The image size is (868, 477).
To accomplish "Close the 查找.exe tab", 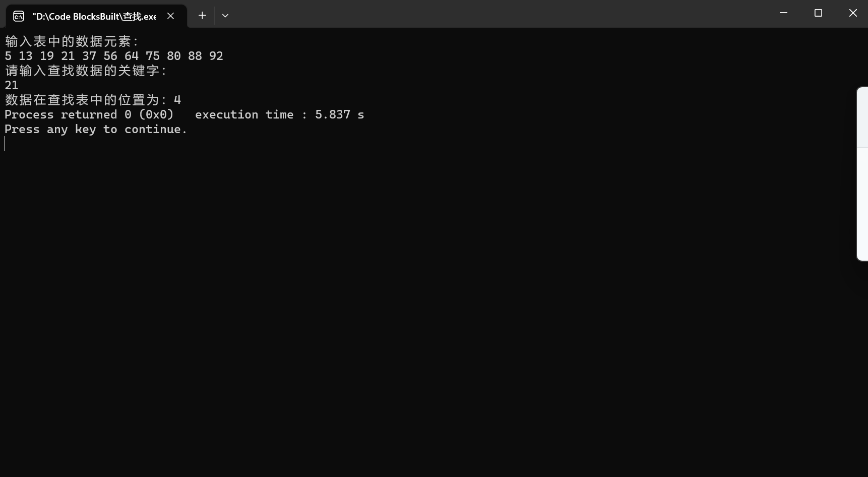I will click(x=171, y=16).
